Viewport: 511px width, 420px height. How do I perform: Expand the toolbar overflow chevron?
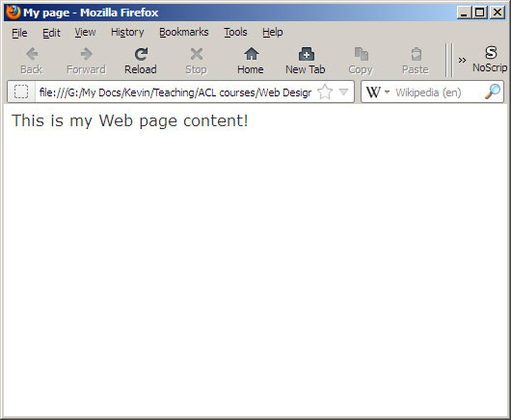pyautogui.click(x=462, y=61)
